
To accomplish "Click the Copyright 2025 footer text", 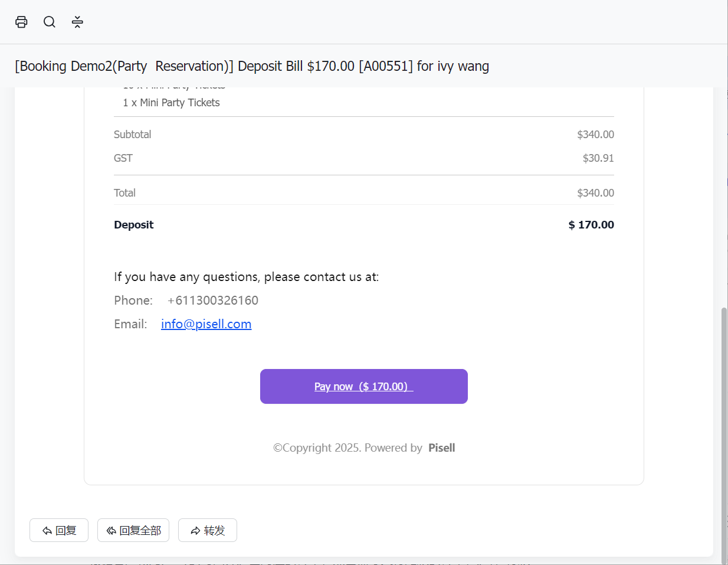I will coord(347,448).
